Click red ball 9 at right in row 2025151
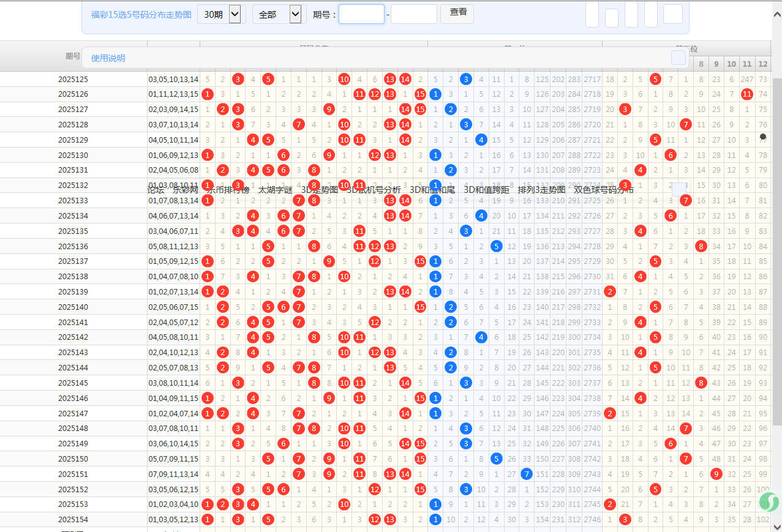782x532 pixels. pos(716,474)
